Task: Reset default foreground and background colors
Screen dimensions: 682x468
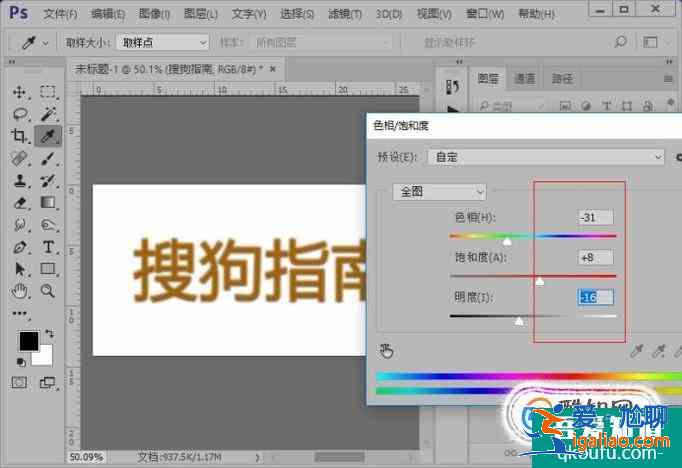Action: point(21,362)
